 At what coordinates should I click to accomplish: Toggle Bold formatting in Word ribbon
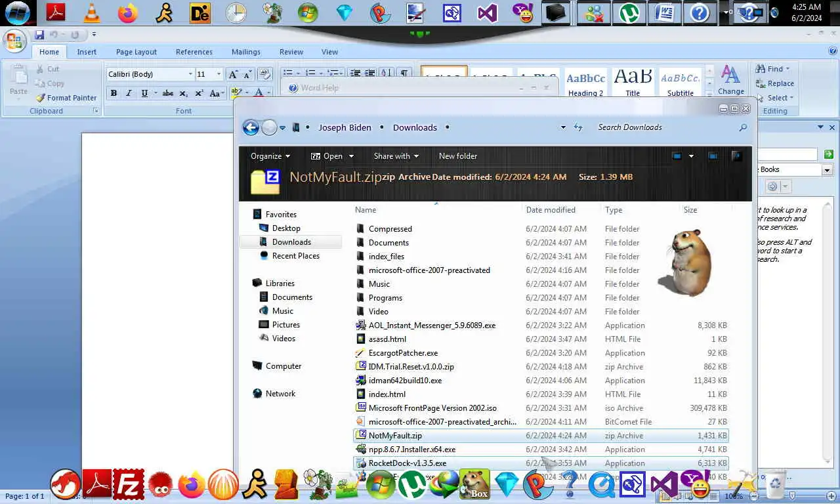point(114,93)
